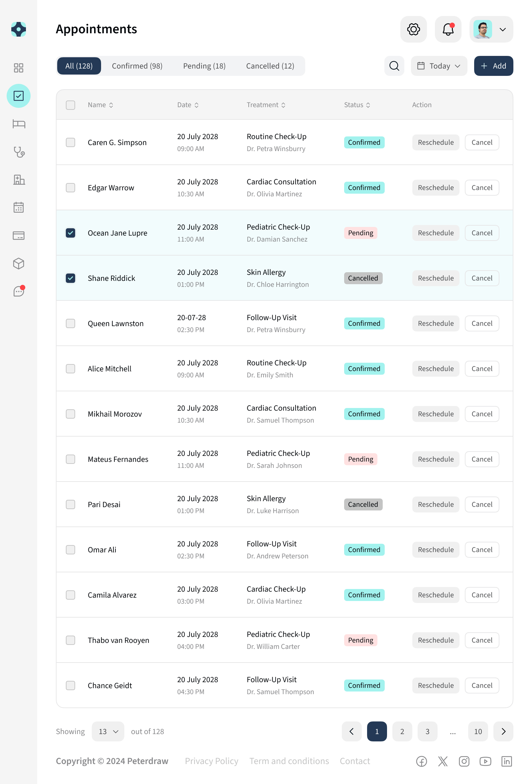Open the dashboard grid icon in sidebar
This screenshot has width=532, height=784.
(19, 68)
